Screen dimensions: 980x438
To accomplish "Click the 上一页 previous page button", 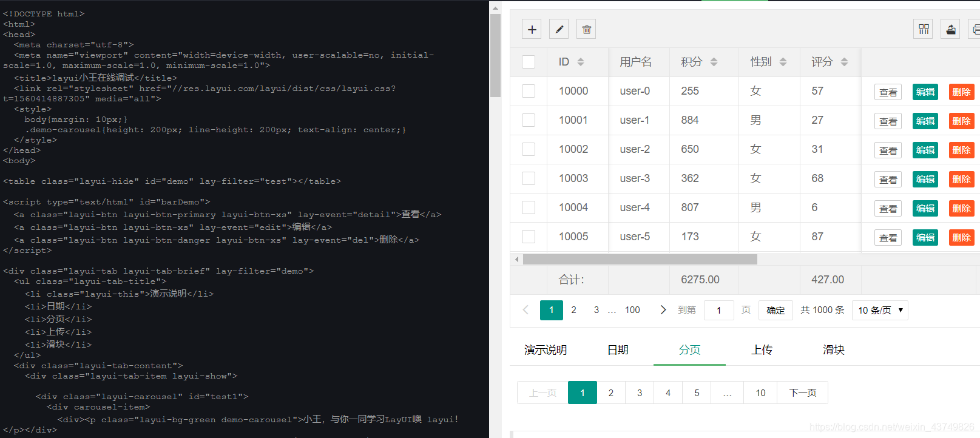I will click(542, 393).
